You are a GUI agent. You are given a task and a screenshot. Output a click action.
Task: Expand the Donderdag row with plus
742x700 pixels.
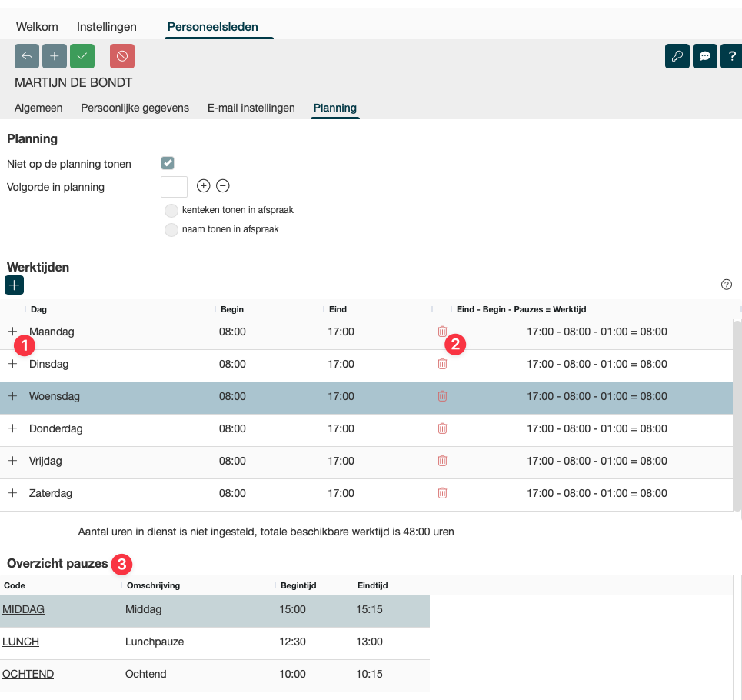point(12,428)
